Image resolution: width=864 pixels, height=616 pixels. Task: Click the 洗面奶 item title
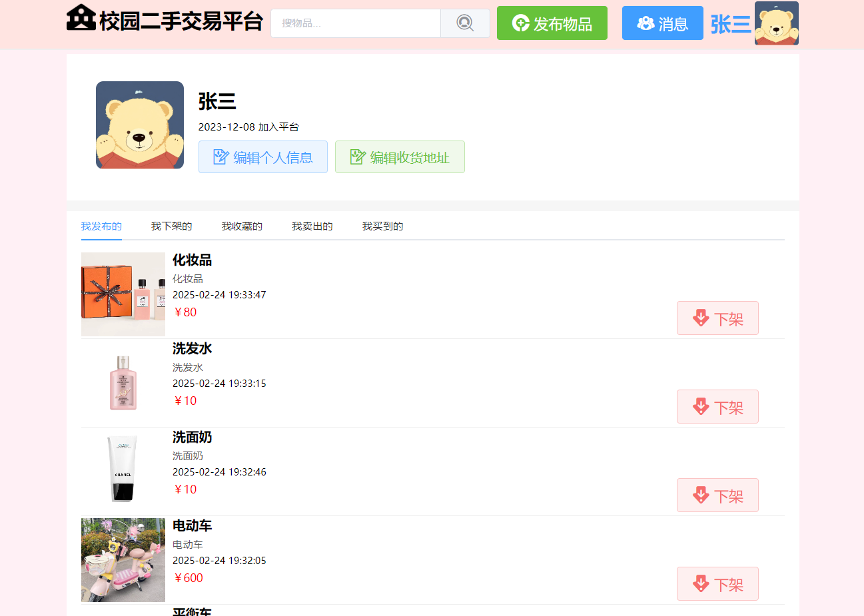point(192,437)
